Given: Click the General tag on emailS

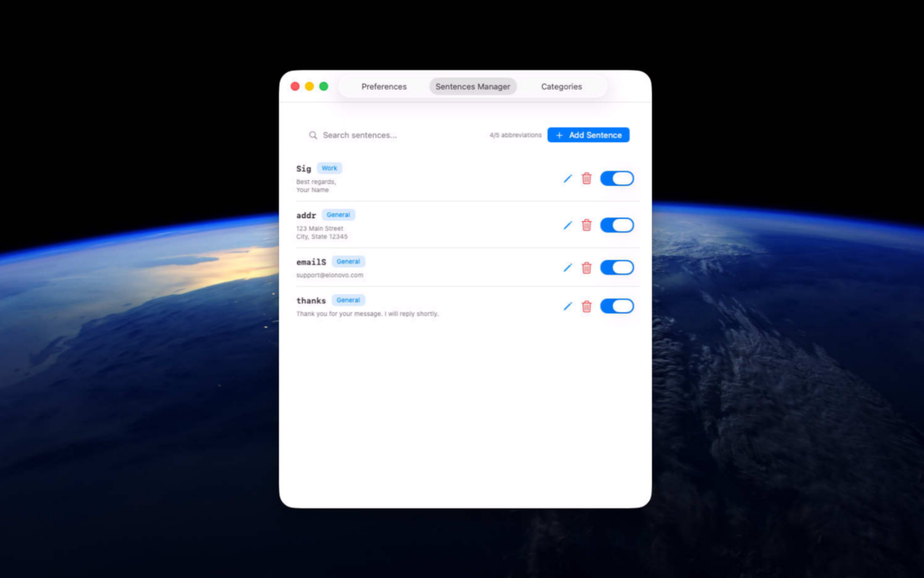Looking at the screenshot, I should 348,262.
